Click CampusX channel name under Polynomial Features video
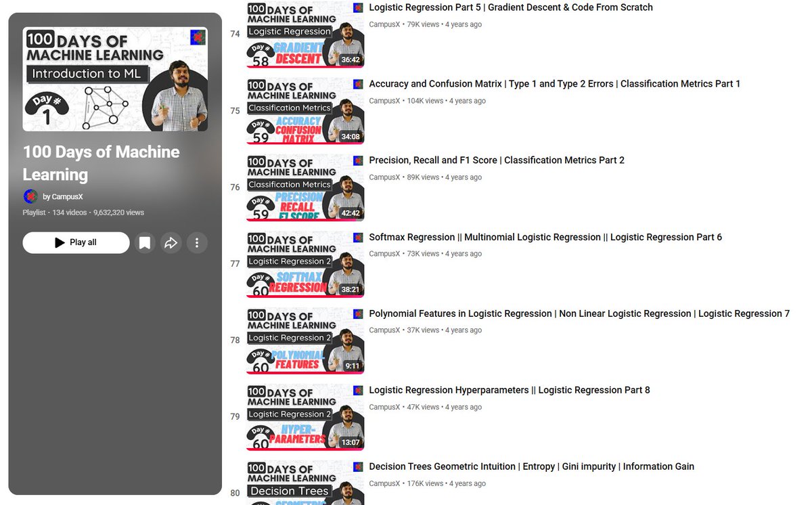This screenshot has width=812, height=505. point(384,330)
